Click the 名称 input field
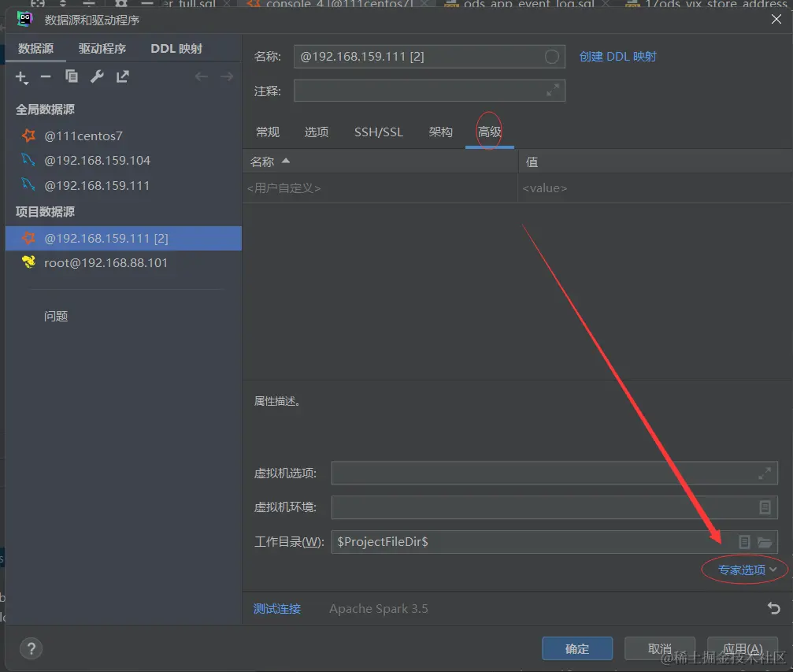Screen dimensions: 793x672 [x=429, y=57]
